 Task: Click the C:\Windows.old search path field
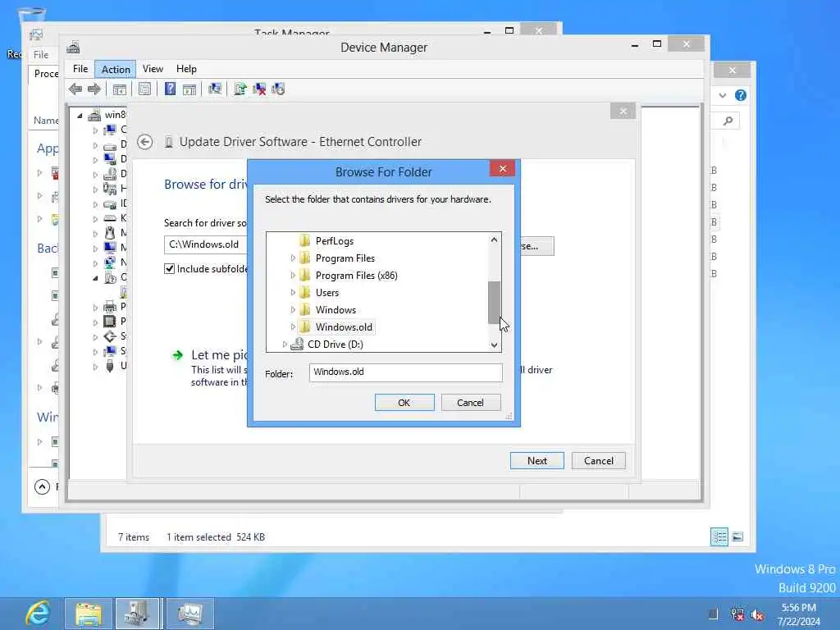207,244
